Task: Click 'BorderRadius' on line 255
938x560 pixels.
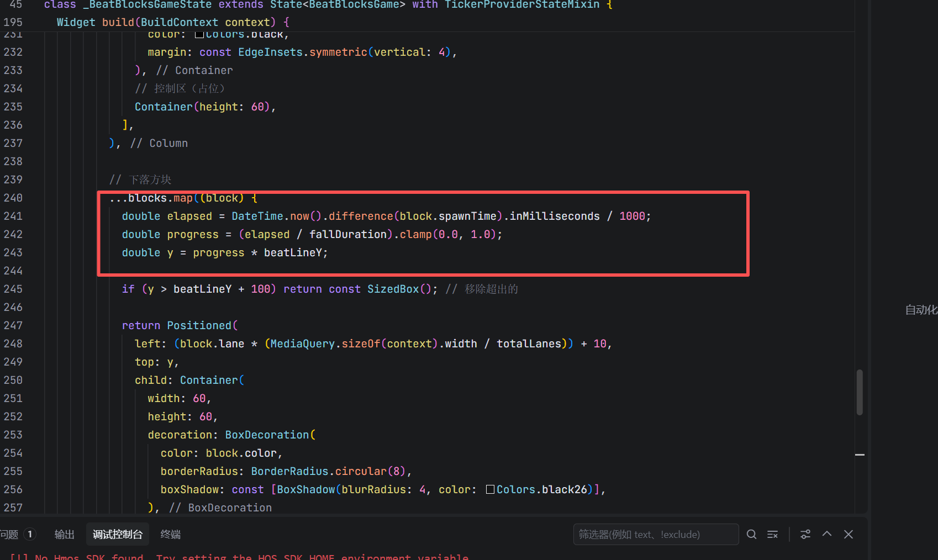Action: [290, 471]
